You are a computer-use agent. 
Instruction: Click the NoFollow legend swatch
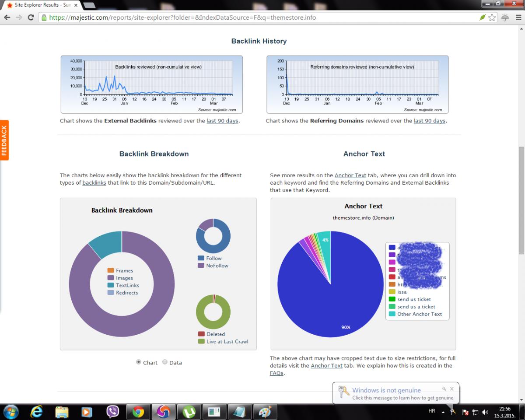click(201, 266)
